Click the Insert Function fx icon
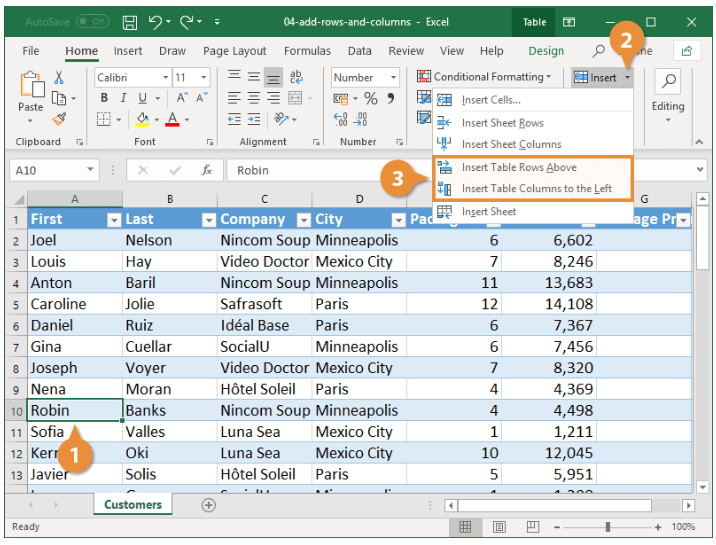The width and height of the screenshot is (716, 545). pos(207,170)
